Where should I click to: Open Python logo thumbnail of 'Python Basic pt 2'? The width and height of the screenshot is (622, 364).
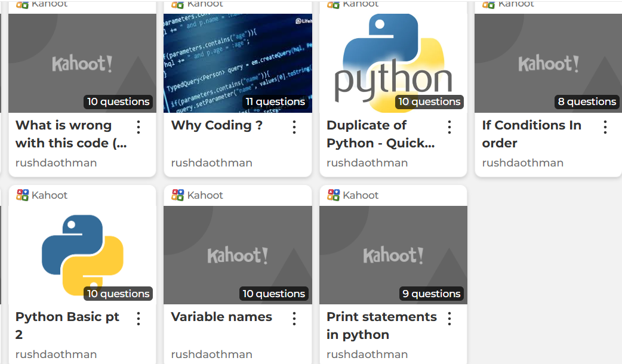(x=82, y=255)
